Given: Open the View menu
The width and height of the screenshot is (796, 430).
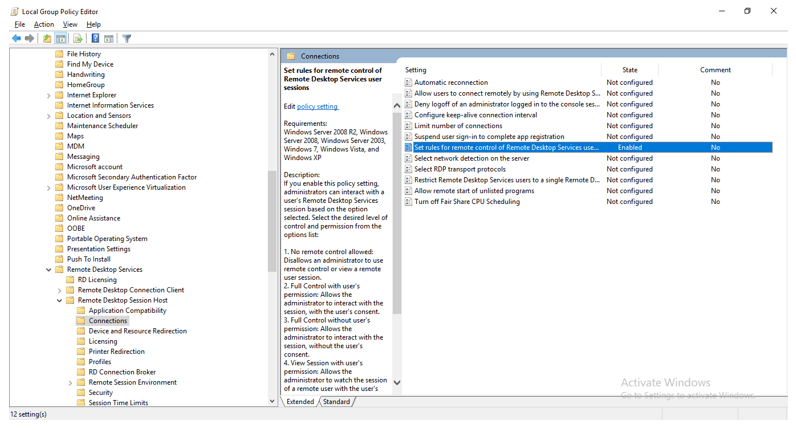Looking at the screenshot, I should 70,24.
